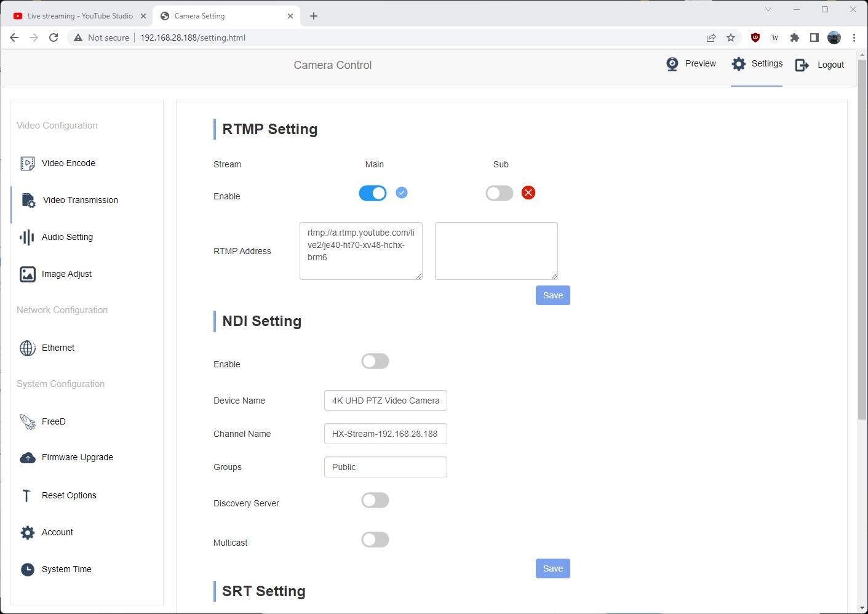Screen dimensions: 868x614
Task: Click the Video Transmission icon
Action: click(28, 200)
